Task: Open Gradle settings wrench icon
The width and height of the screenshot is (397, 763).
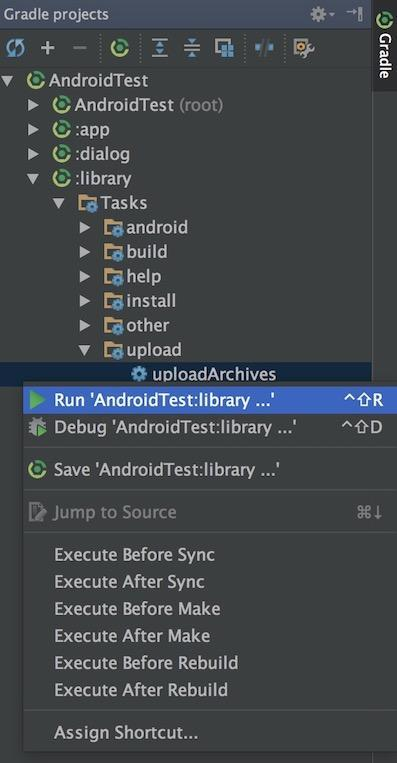Action: click(304, 48)
